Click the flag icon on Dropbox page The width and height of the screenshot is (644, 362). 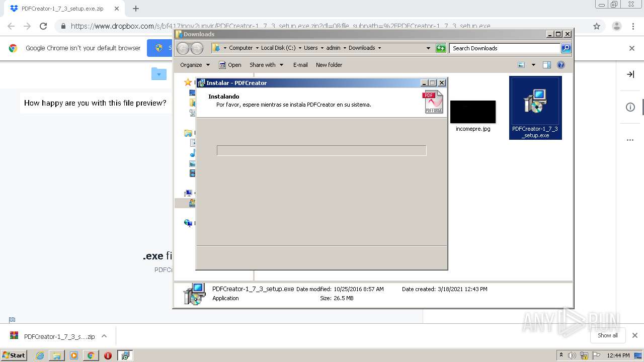[12, 320]
